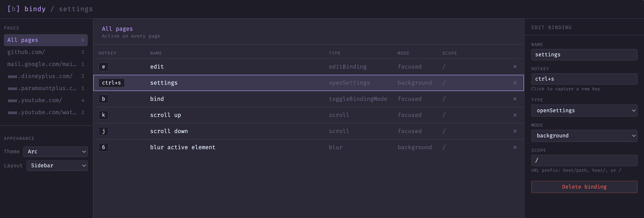
Task: Click the × icon on the bind row
Action: coord(515,99)
